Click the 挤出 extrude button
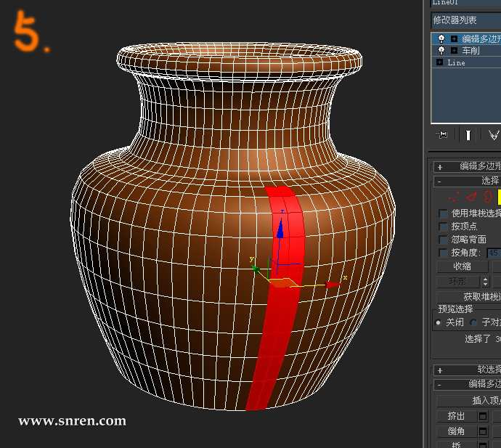Screen dimensions: 501x448 pos(456,416)
